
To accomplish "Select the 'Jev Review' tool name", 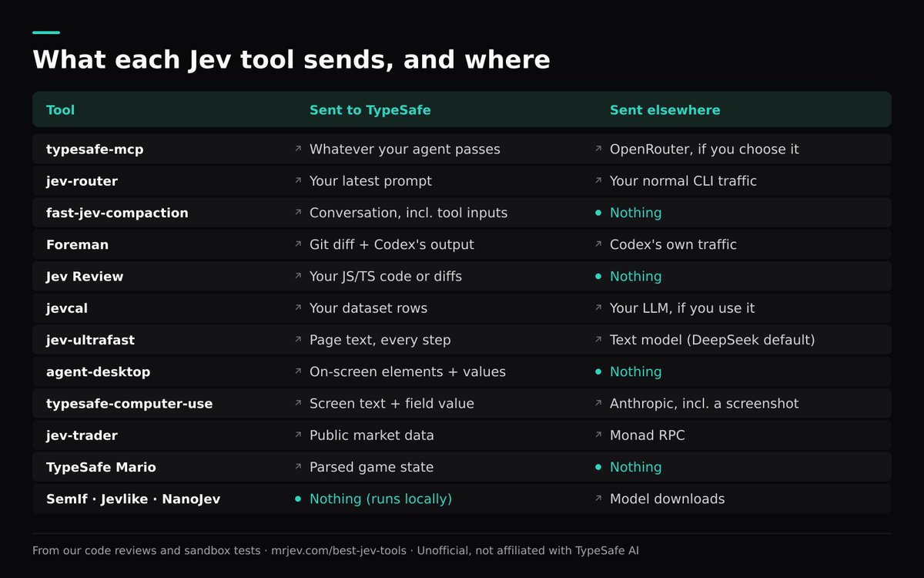I will coord(85,276).
